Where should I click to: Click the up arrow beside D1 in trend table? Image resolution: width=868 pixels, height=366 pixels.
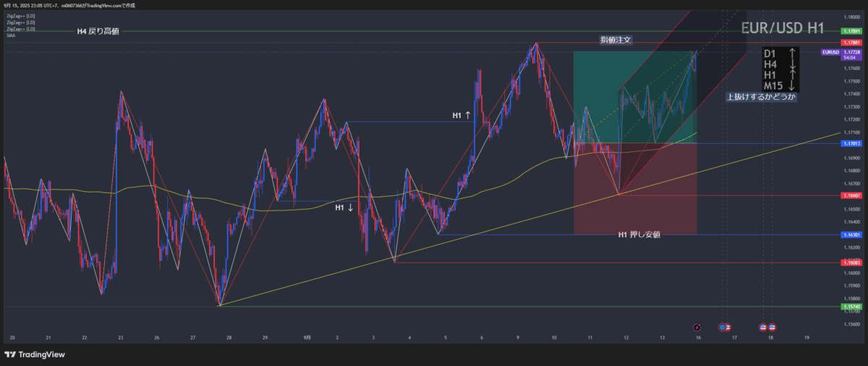[x=793, y=54]
